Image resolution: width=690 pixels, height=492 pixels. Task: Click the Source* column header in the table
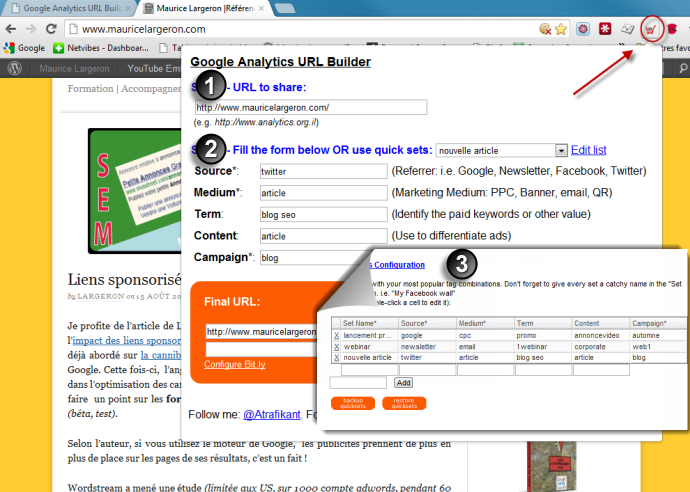tap(427, 323)
